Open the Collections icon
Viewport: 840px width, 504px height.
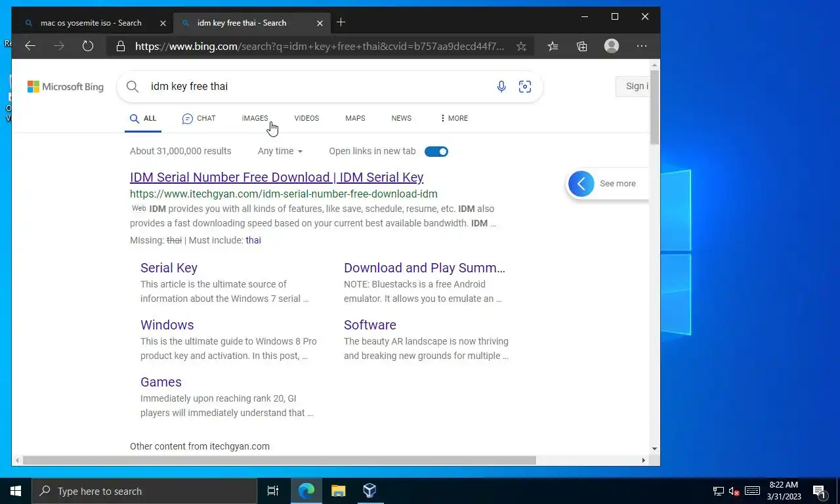pos(582,46)
